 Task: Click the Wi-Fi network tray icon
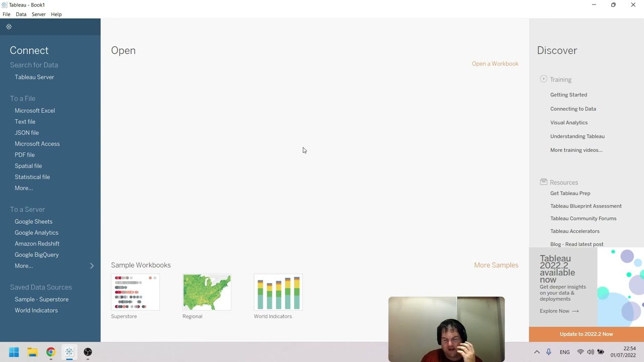click(581, 352)
